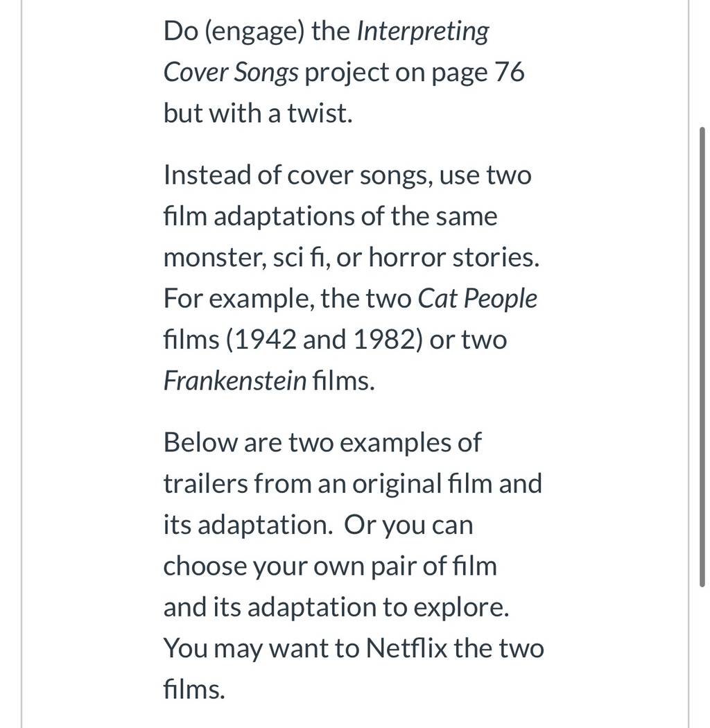
Task: Click the 'page 76' text
Action: (x=478, y=73)
